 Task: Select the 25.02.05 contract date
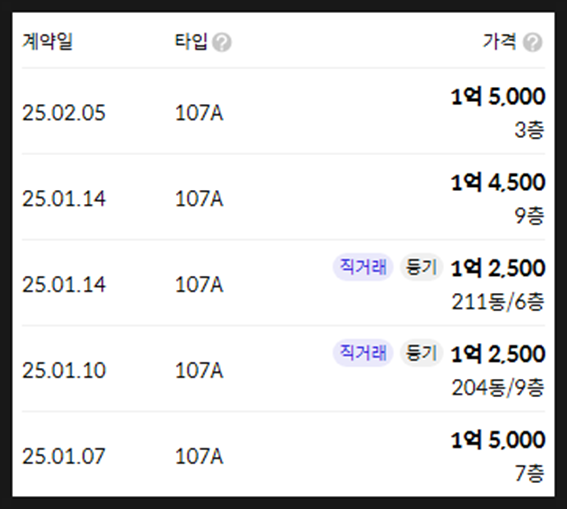pyautogui.click(x=64, y=113)
